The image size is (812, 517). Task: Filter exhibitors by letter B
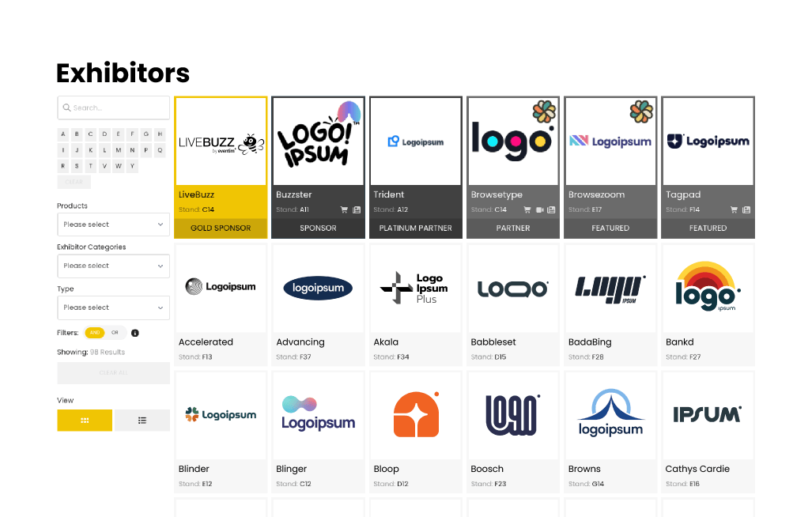(x=77, y=134)
